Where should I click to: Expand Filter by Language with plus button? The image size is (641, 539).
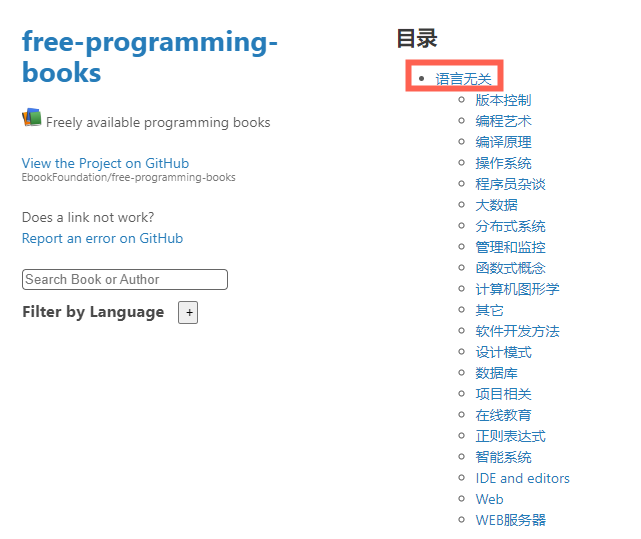pos(188,313)
